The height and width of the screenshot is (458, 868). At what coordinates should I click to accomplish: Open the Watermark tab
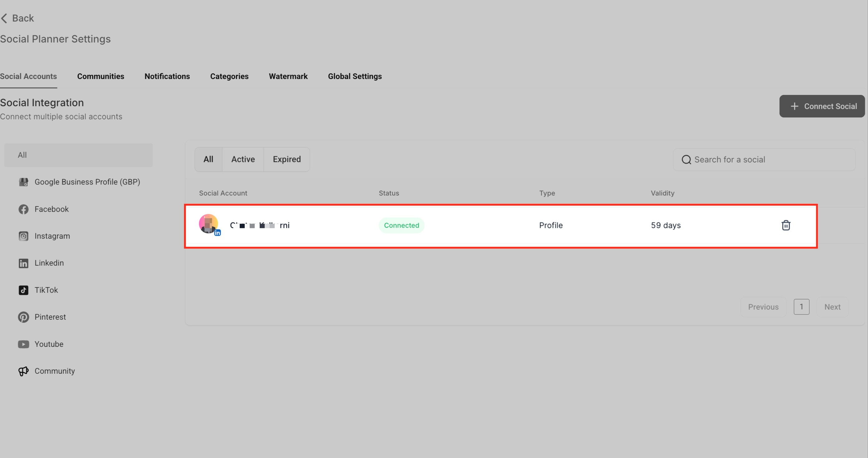point(288,76)
